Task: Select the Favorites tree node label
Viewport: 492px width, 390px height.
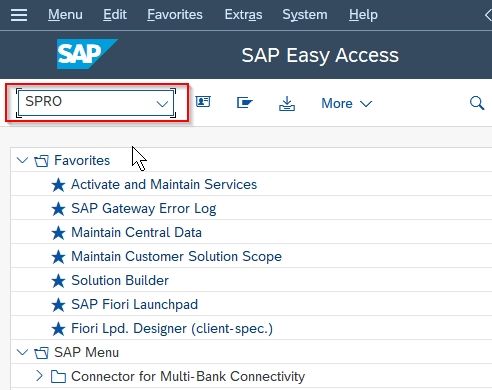Action: (x=82, y=160)
